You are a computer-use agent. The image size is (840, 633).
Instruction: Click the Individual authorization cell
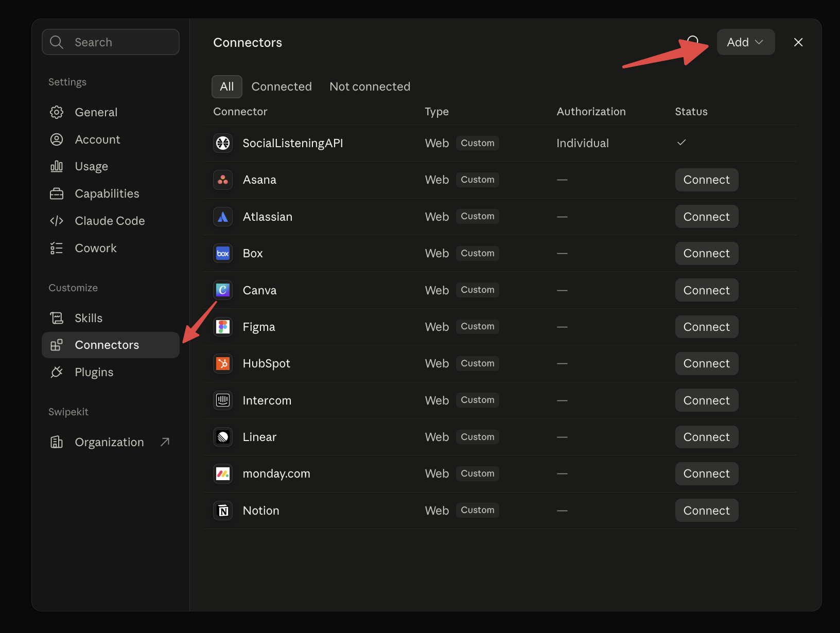583,143
